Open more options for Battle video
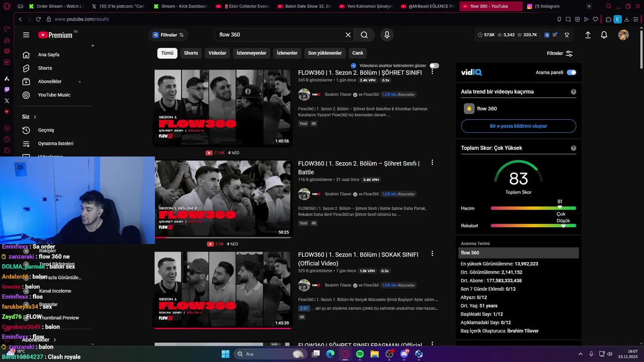 [x=432, y=162]
